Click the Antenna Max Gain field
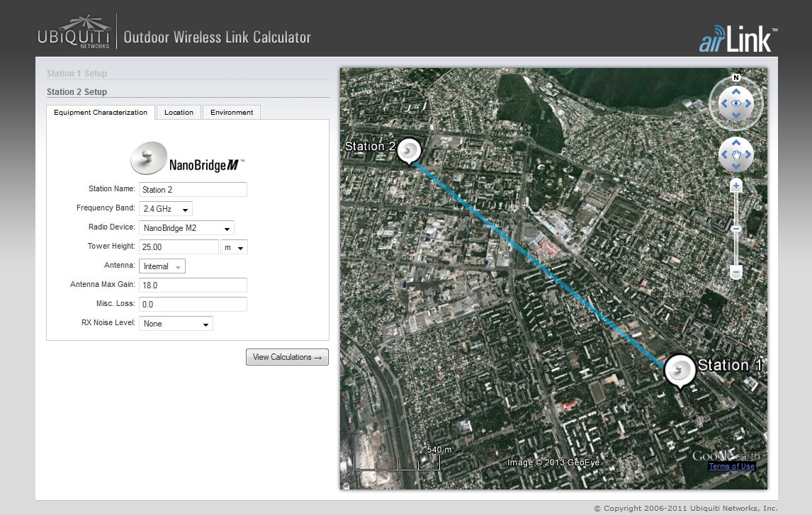The height and width of the screenshot is (515, 812). (x=193, y=285)
